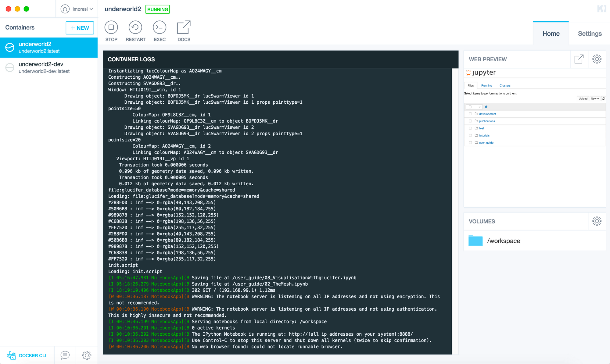Click the CONTAINER LOGS heading

click(131, 59)
